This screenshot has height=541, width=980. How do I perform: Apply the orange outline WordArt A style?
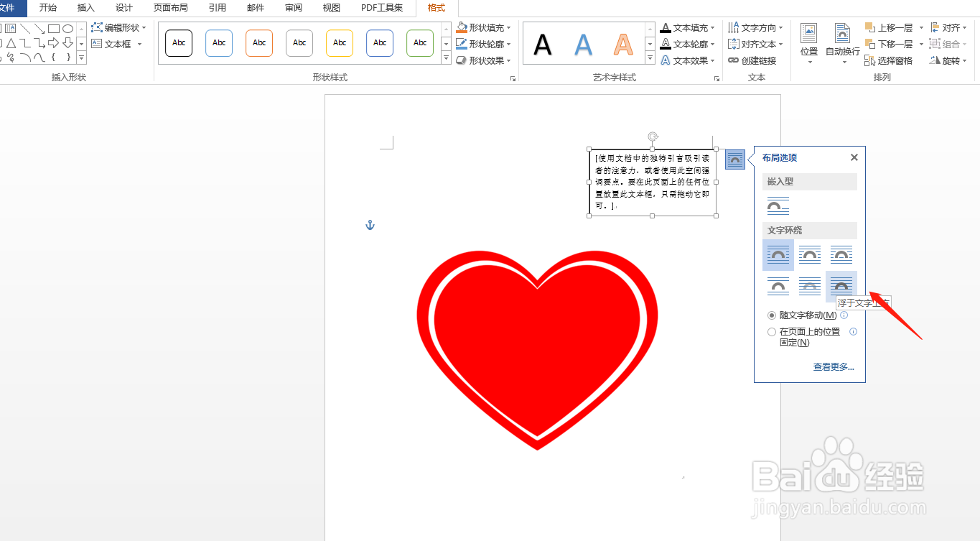click(x=624, y=44)
